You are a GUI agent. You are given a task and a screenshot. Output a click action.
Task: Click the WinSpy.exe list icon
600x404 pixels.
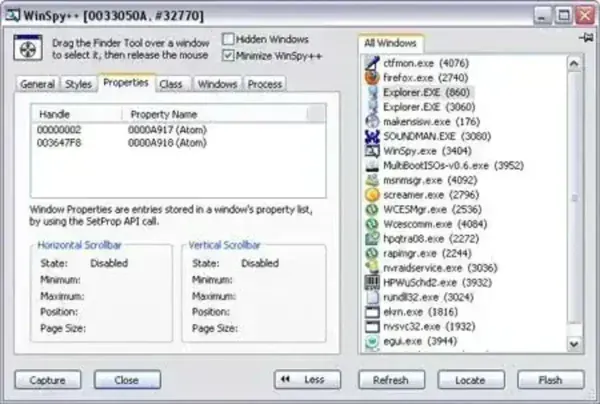coord(372,151)
